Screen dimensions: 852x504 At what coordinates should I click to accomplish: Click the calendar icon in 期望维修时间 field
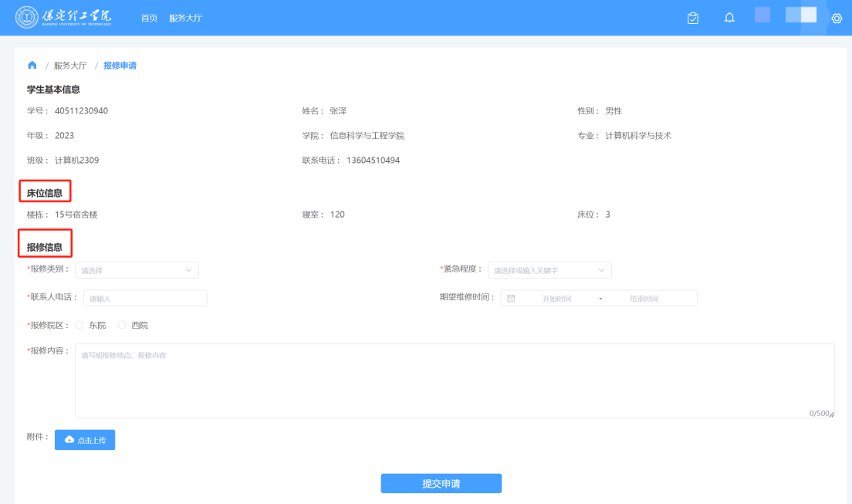pyautogui.click(x=512, y=298)
